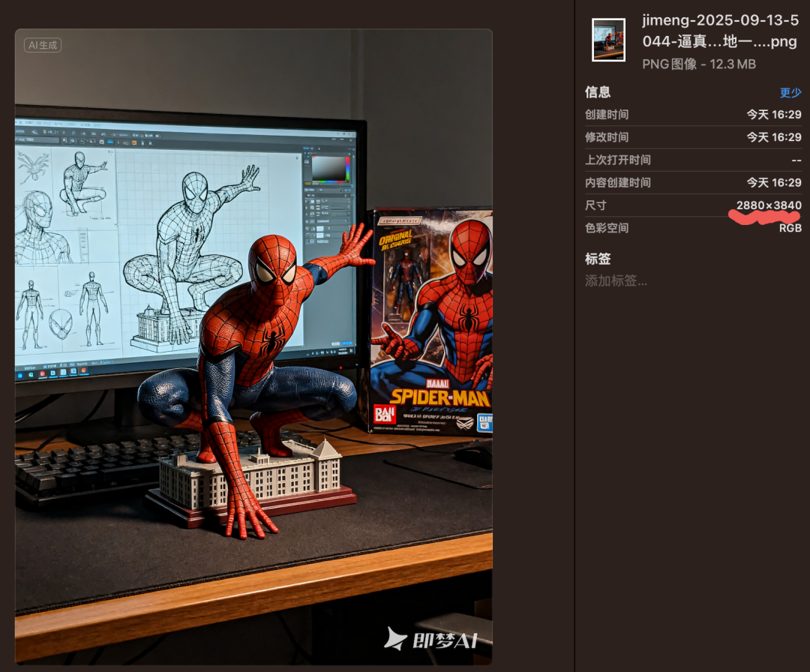Click the 修改时间 label
The width and height of the screenshot is (810, 672).
(607, 137)
